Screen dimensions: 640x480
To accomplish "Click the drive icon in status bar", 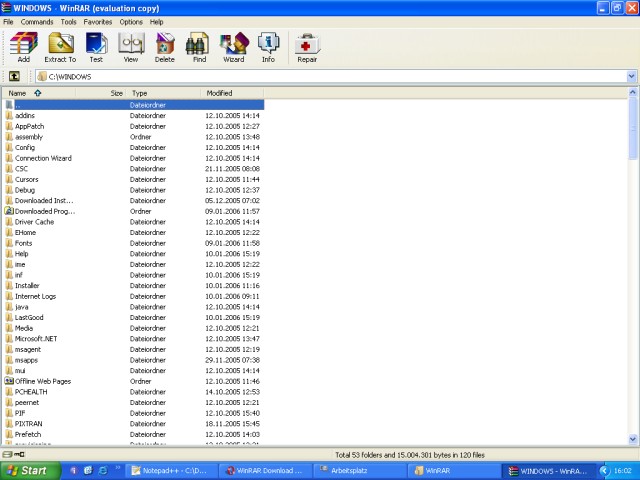I will pyautogui.click(x=7, y=454).
